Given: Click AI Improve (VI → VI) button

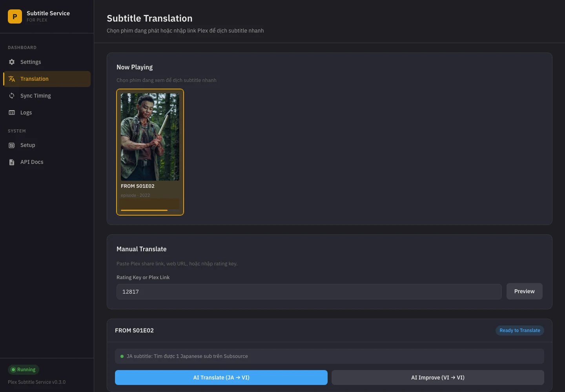Looking at the screenshot, I should pyautogui.click(x=438, y=377).
